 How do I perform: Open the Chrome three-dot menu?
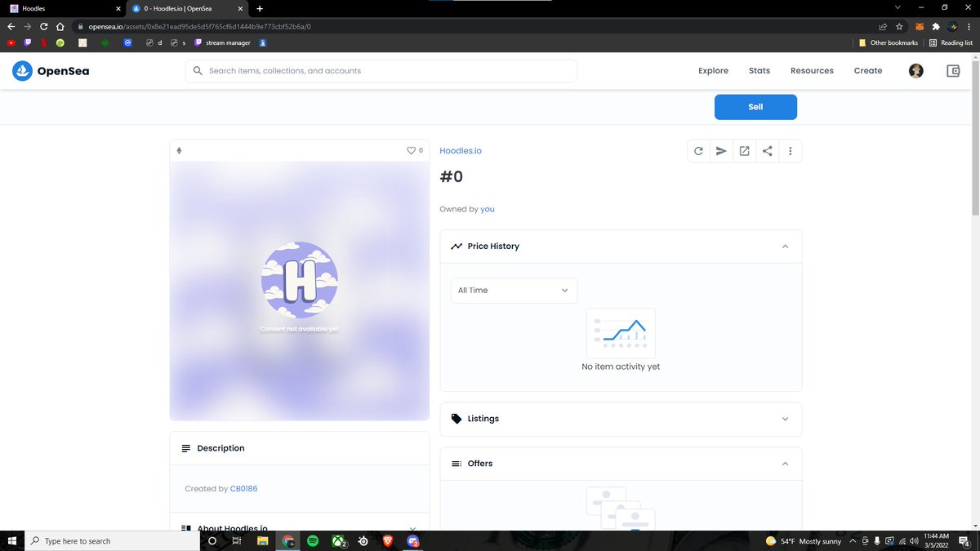(x=969, y=26)
